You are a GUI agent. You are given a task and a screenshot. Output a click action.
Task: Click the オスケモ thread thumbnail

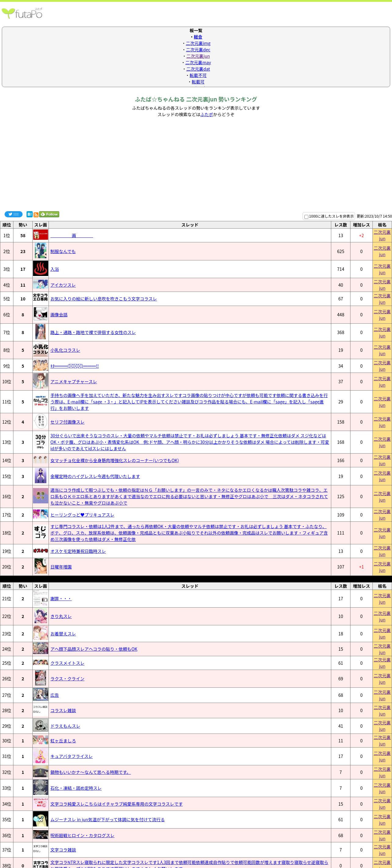tap(40, 551)
